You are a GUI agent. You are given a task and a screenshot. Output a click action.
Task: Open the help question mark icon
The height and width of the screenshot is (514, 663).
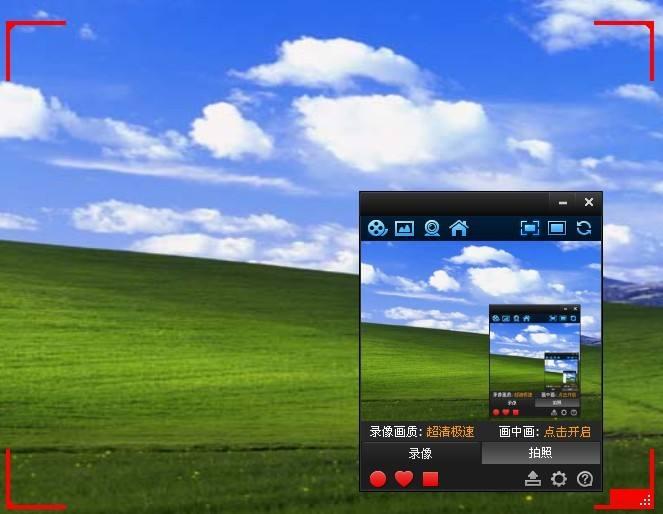[x=585, y=479]
